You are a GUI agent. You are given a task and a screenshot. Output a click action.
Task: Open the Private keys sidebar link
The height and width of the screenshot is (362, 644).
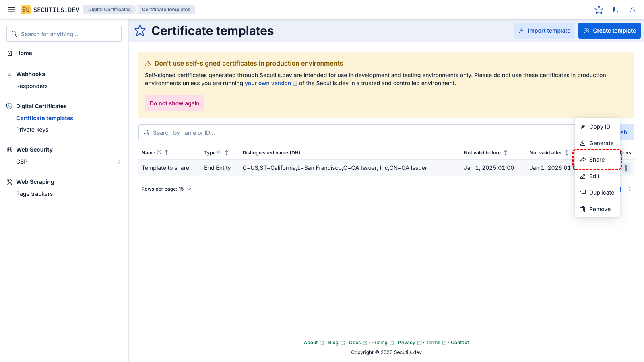click(32, 130)
